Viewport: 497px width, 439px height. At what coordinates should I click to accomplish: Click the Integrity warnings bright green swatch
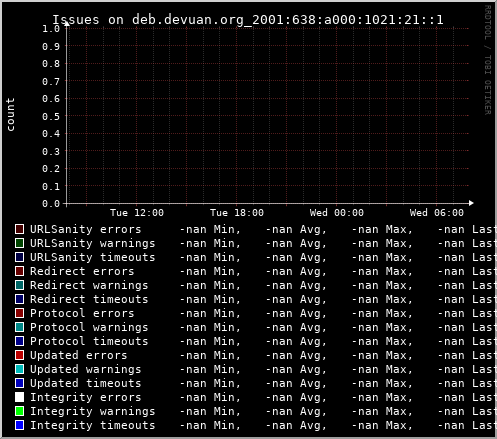[x=20, y=411]
